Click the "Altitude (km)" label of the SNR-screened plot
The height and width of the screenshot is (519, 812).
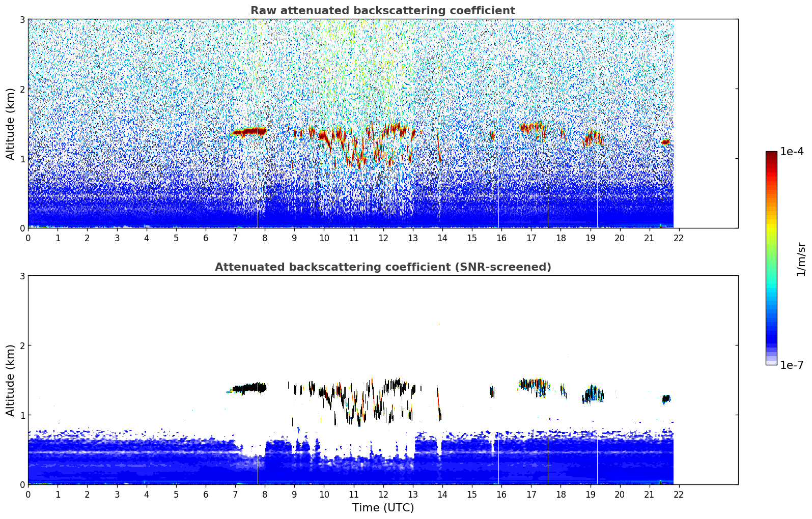(11, 380)
